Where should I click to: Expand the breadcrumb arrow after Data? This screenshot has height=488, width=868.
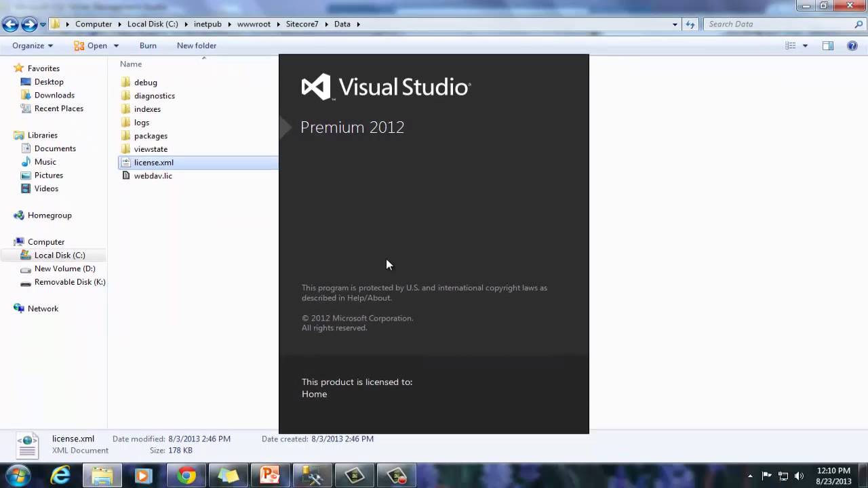[358, 24]
